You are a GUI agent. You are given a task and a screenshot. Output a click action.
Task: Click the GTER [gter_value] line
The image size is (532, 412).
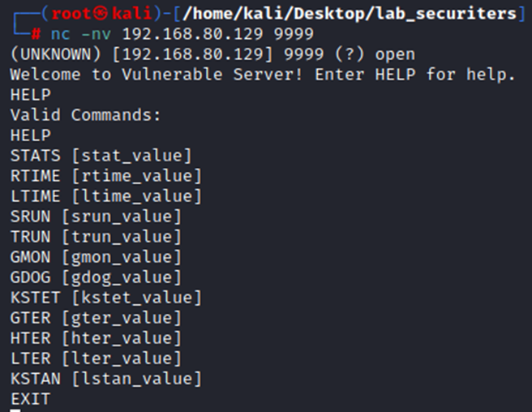click(96, 318)
